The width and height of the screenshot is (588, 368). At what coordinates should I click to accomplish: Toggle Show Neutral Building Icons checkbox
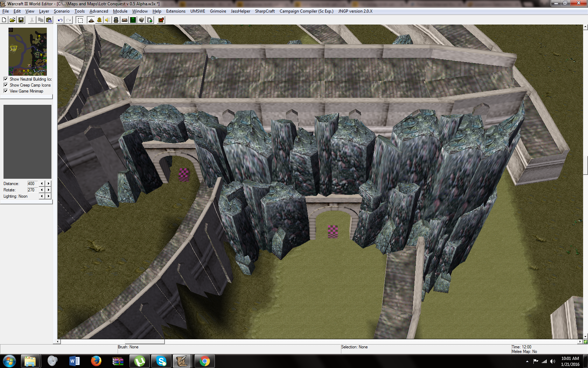pyautogui.click(x=6, y=79)
